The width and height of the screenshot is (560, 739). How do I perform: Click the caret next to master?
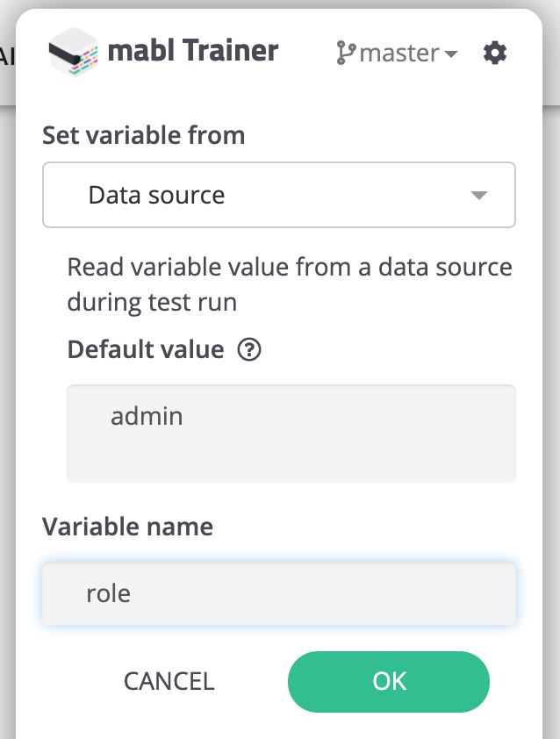tap(450, 54)
